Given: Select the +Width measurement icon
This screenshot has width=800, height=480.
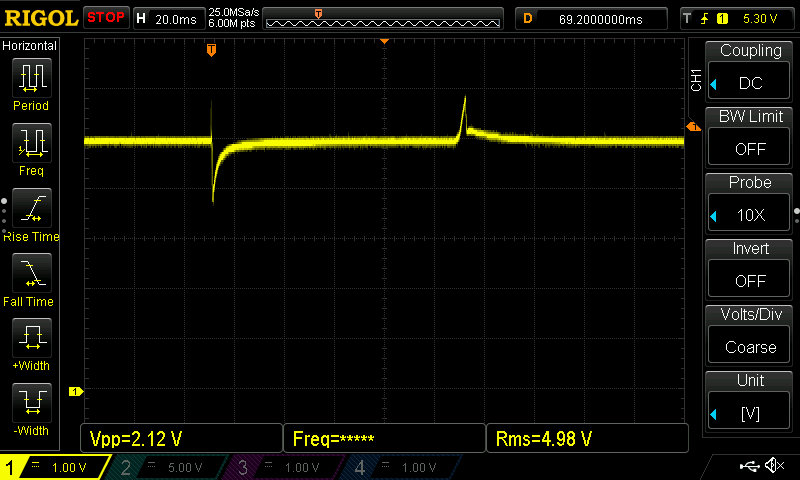Looking at the screenshot, I should point(32,338).
